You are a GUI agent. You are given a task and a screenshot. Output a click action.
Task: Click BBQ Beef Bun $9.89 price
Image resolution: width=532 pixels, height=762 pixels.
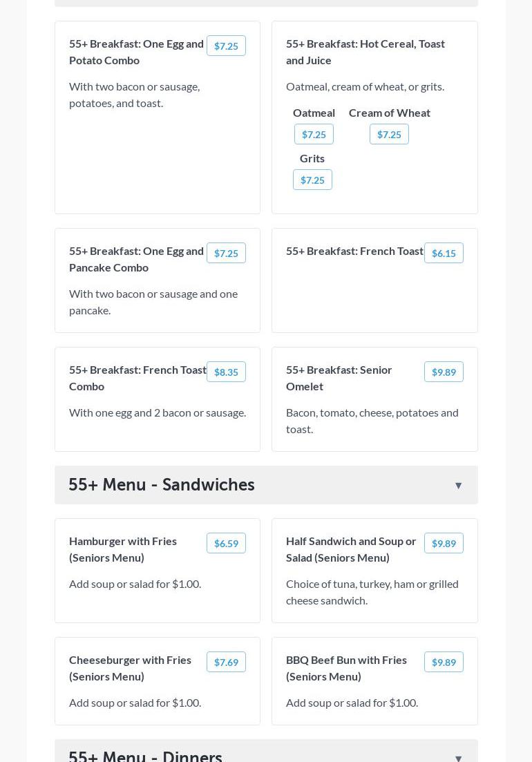pyautogui.click(x=444, y=663)
